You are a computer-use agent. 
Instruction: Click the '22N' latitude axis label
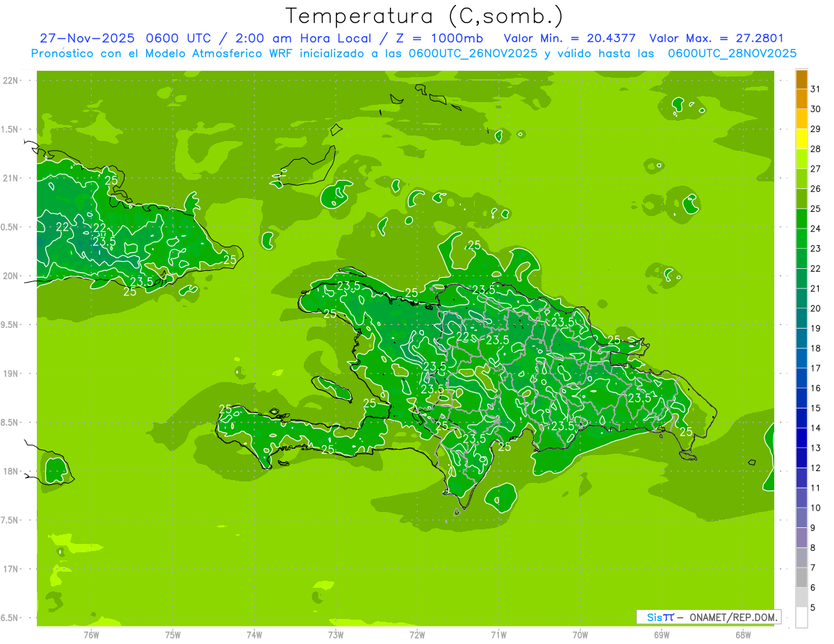point(11,81)
